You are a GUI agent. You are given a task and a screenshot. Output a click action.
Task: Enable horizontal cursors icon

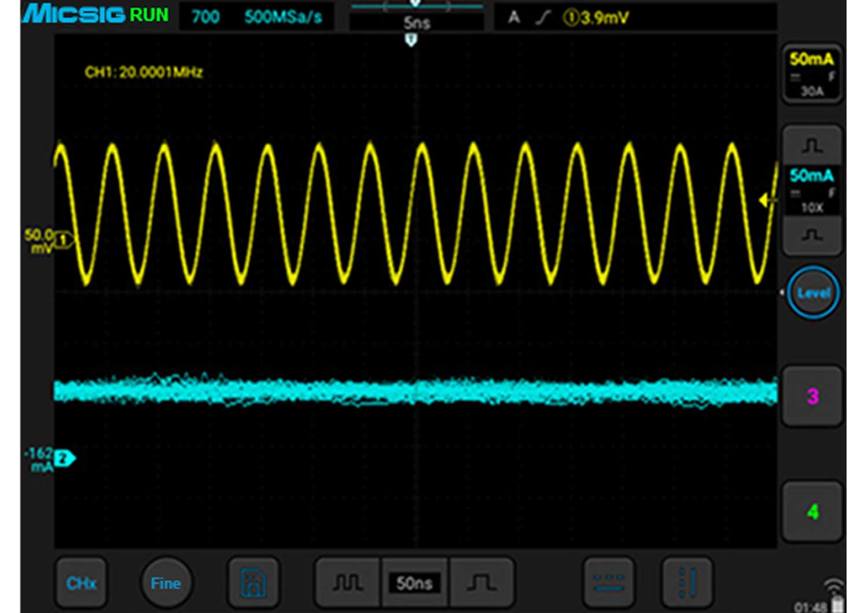608,583
